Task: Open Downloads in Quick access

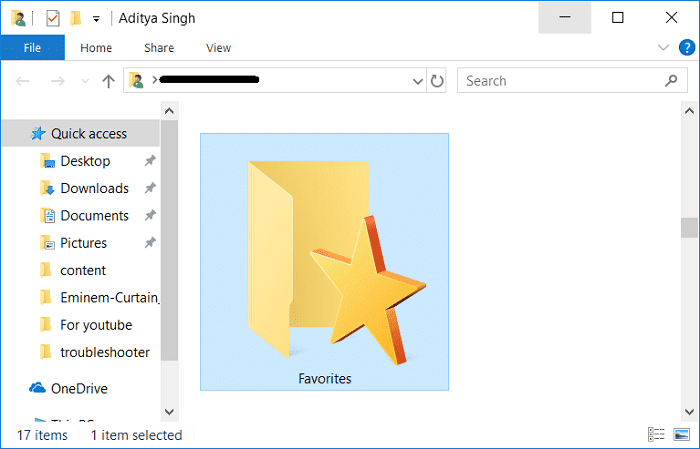Action: pos(95,188)
